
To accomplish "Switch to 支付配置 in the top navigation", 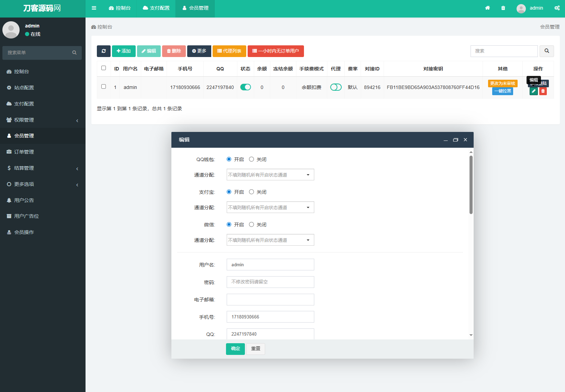I will pyautogui.click(x=156, y=8).
